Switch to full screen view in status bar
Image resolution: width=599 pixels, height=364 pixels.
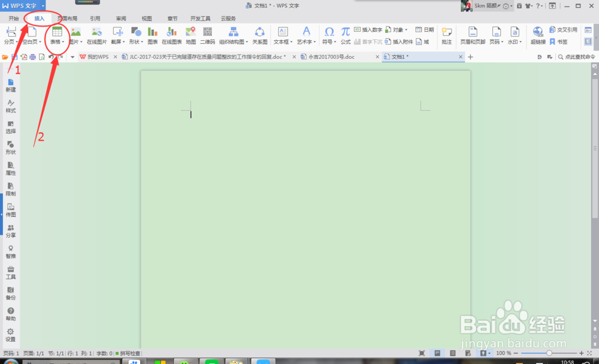coord(422,353)
